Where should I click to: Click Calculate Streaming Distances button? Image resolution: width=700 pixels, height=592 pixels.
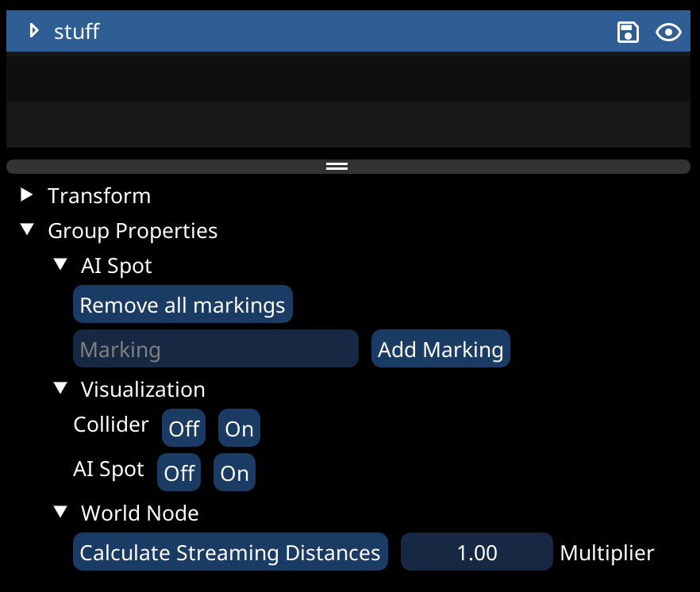coord(230,552)
